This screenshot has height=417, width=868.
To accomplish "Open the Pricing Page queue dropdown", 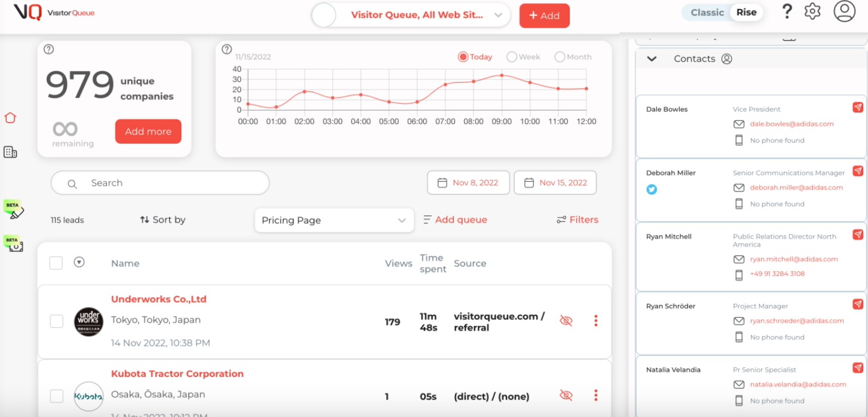I will click(x=334, y=220).
